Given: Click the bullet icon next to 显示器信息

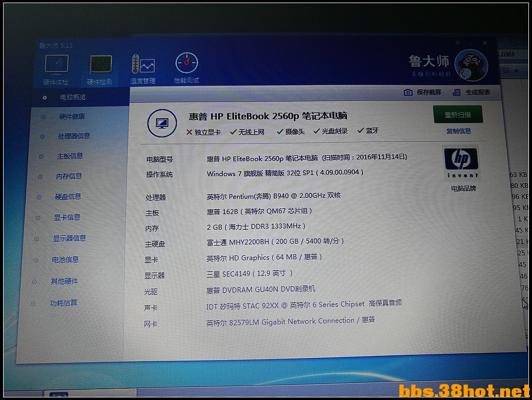Looking at the screenshot, I should point(36,239).
